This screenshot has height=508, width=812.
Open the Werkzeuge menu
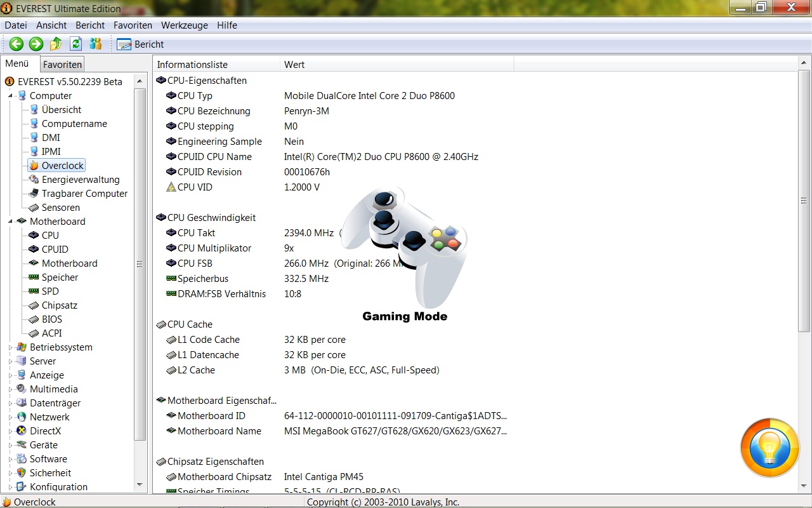(x=184, y=25)
